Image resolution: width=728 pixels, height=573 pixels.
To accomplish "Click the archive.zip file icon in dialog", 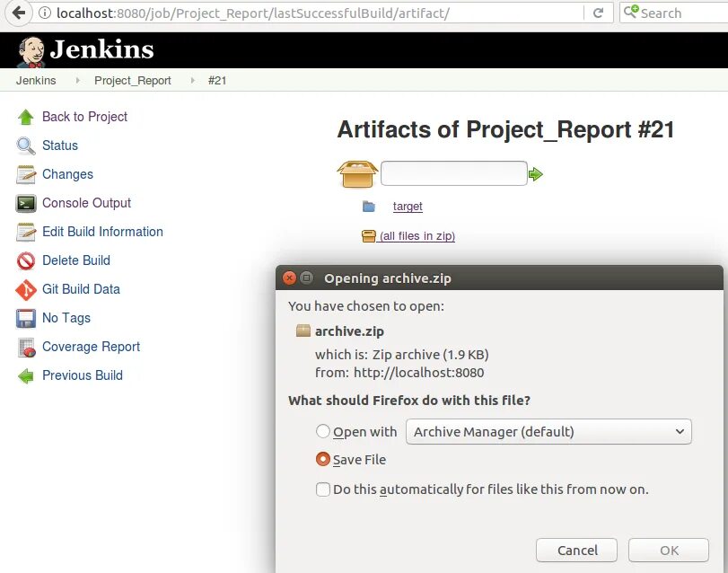I will tap(303, 331).
